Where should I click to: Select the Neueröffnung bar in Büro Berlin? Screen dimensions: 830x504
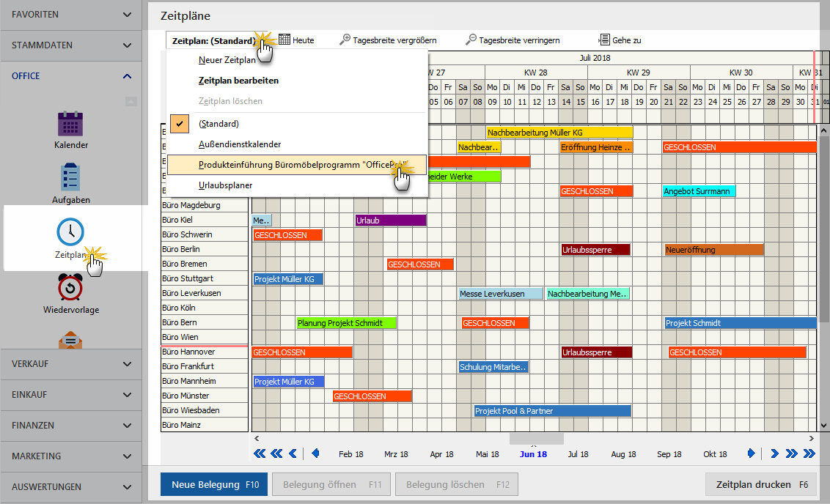point(714,250)
